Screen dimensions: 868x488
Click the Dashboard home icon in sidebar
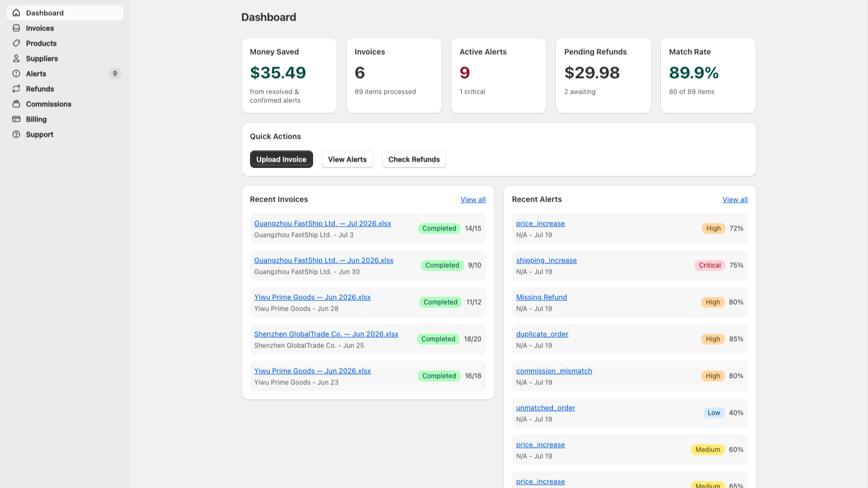[x=16, y=13]
